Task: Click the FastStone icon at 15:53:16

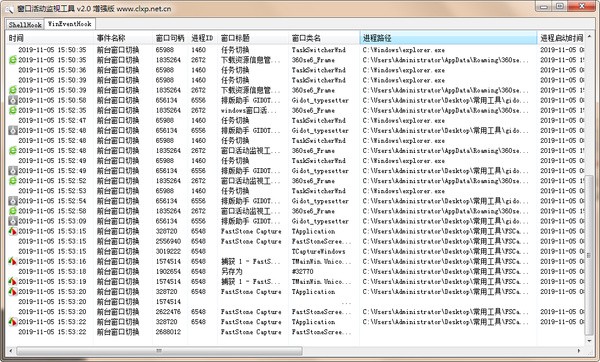Action: pyautogui.click(x=13, y=261)
